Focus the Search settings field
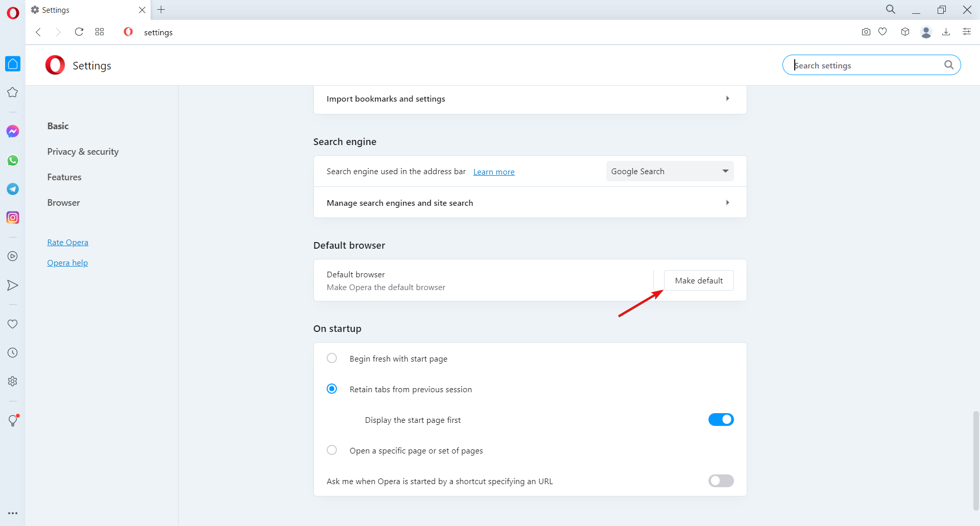Screen dimensions: 980x526 point(868,65)
